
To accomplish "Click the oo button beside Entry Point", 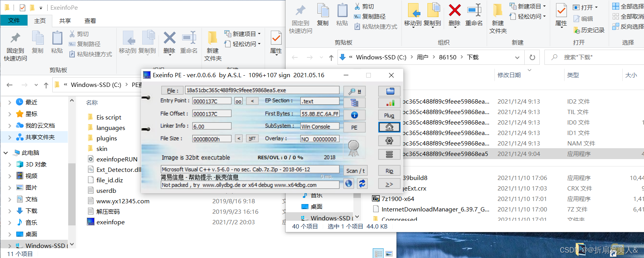I will [238, 101].
